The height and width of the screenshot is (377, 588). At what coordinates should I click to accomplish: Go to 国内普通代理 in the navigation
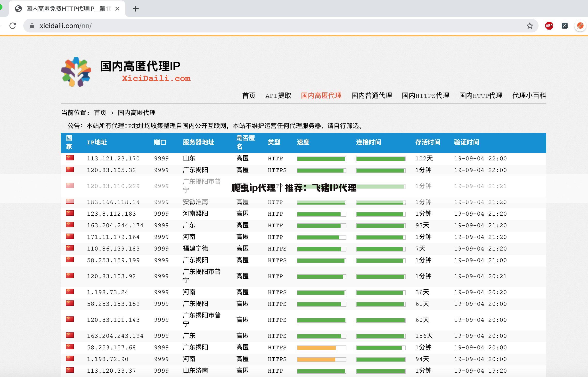[372, 95]
